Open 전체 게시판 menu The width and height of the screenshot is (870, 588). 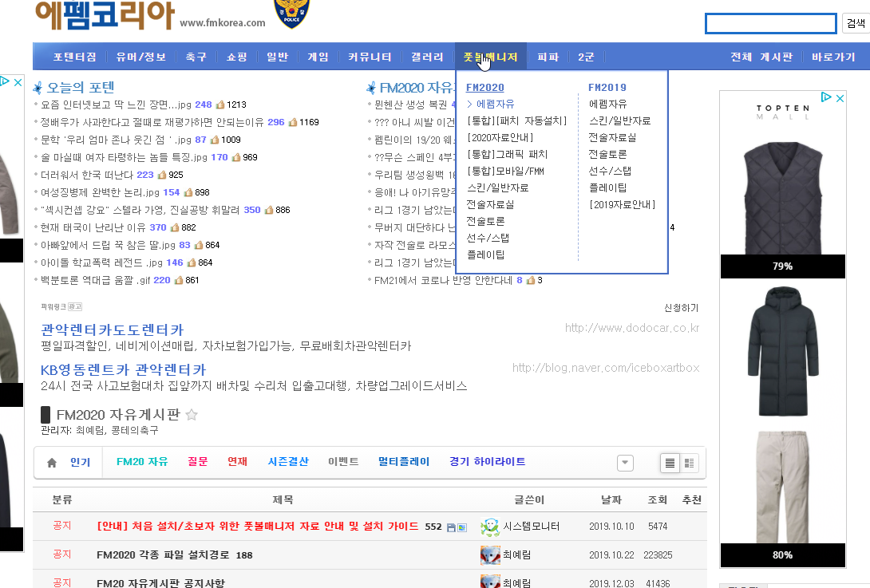point(761,57)
